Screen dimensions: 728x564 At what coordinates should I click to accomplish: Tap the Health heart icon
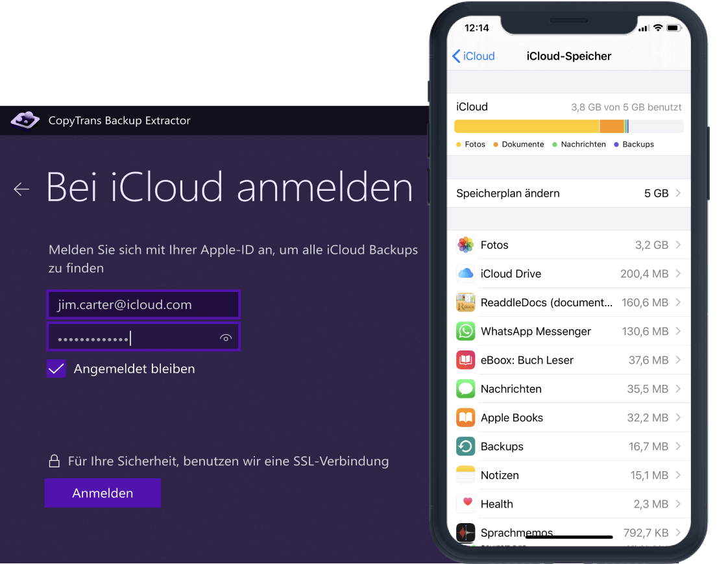465,504
